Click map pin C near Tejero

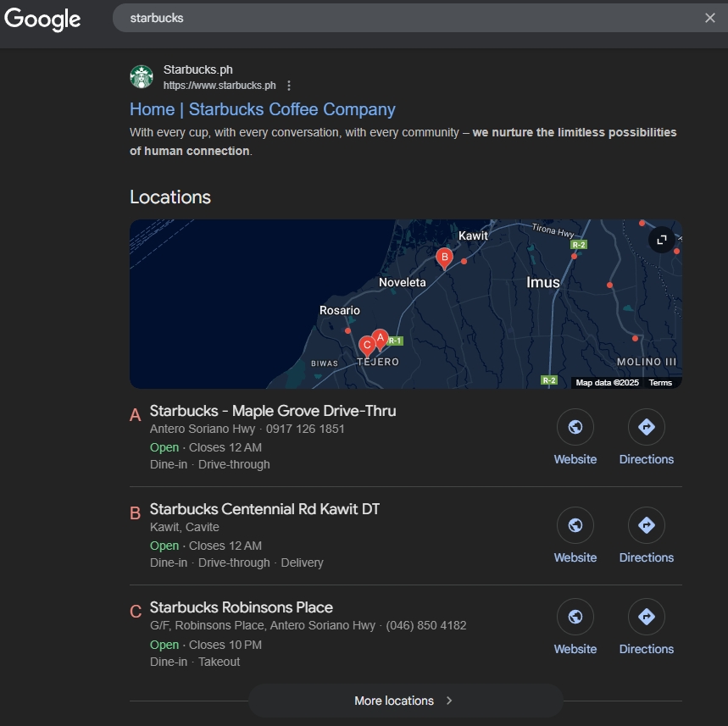coord(366,345)
